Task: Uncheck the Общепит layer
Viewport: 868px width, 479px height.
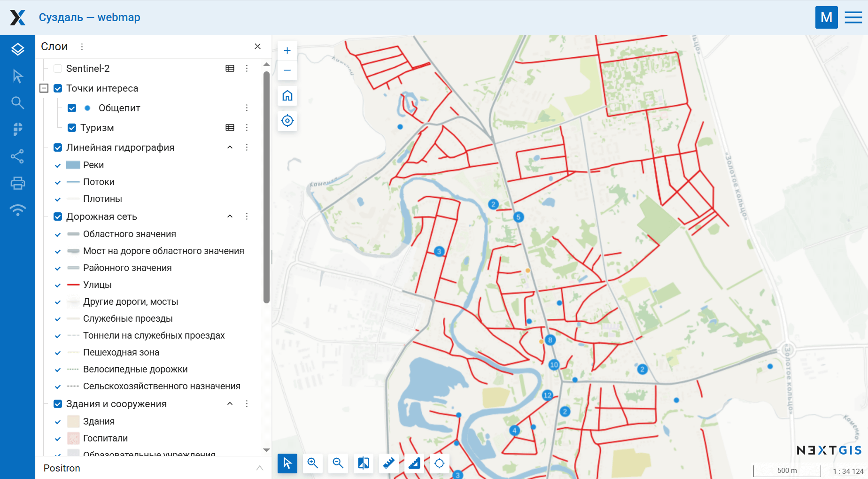Action: 72,108
